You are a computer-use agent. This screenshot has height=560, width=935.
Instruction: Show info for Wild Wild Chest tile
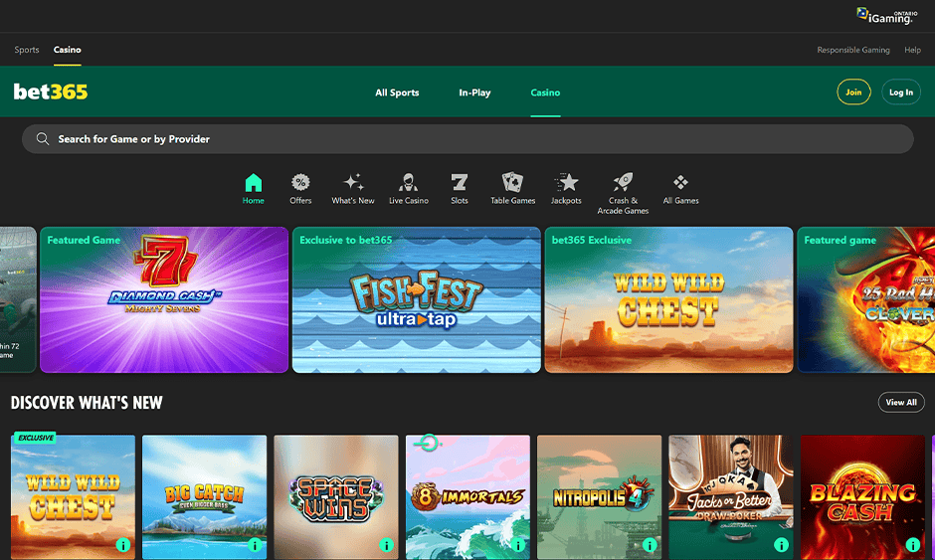[122, 544]
